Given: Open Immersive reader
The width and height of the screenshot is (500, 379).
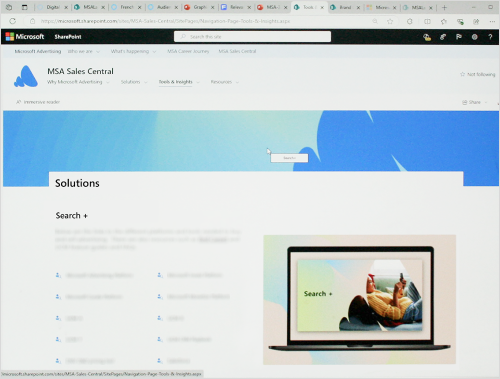Looking at the screenshot, I should pyautogui.click(x=38, y=102).
